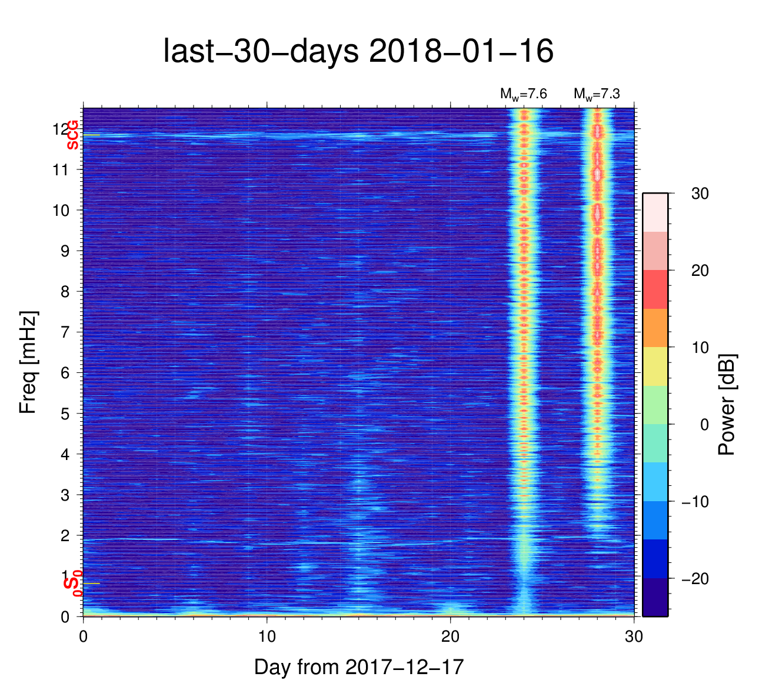Click the Mw=7.6 earthquake label

523,94
